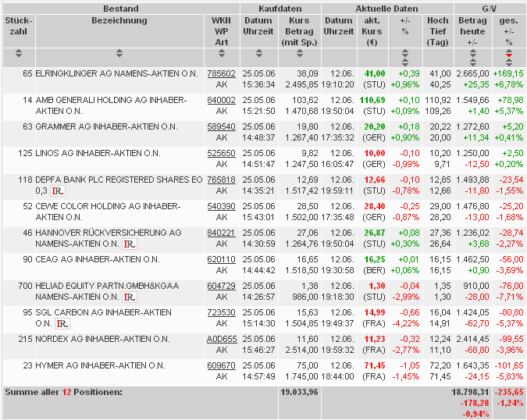Click current price 71,45 in red for Hymer
The image size is (527, 420).
[375, 365]
